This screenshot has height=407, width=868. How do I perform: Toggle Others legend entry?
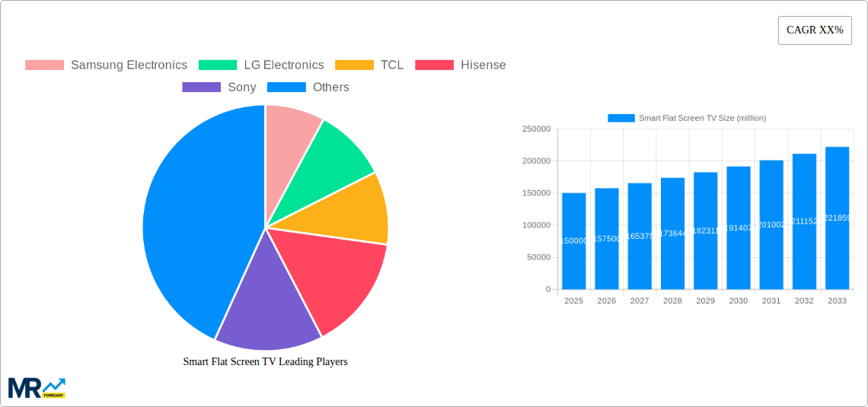[x=308, y=87]
